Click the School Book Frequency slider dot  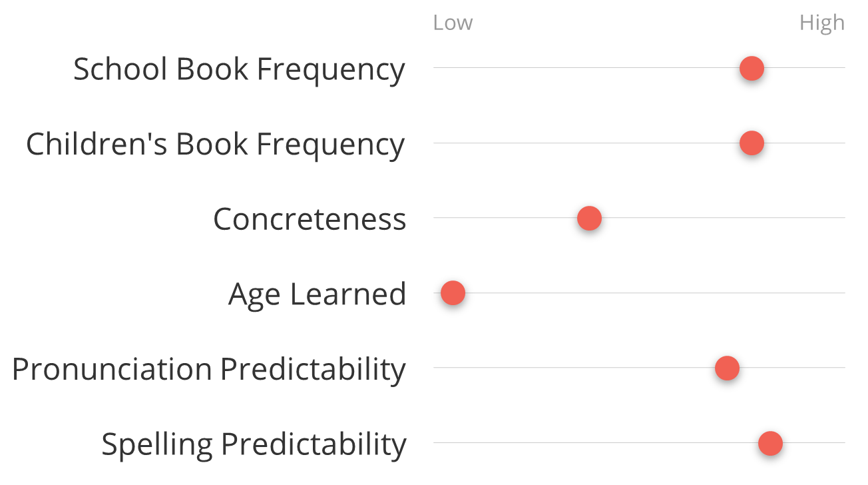(752, 68)
